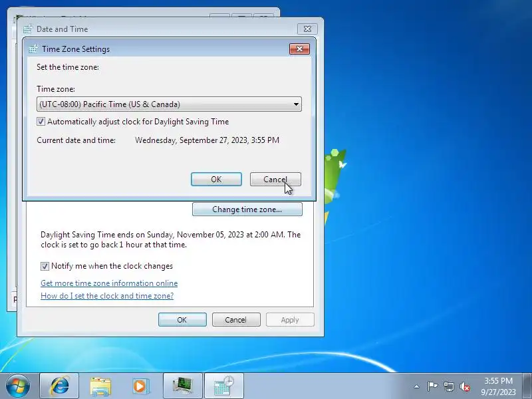Click the current date and time text

click(207, 140)
